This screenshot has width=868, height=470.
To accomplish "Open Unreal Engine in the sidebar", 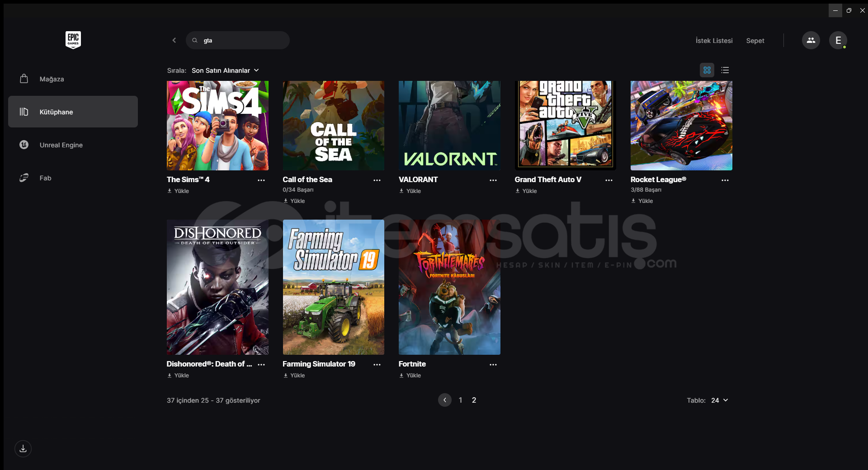I will pyautogui.click(x=61, y=145).
